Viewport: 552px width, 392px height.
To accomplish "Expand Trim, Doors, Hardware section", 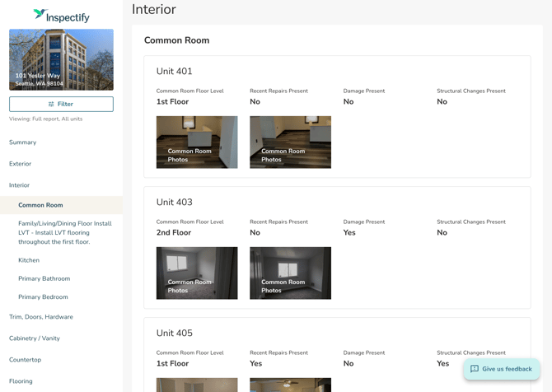I will [x=41, y=317].
